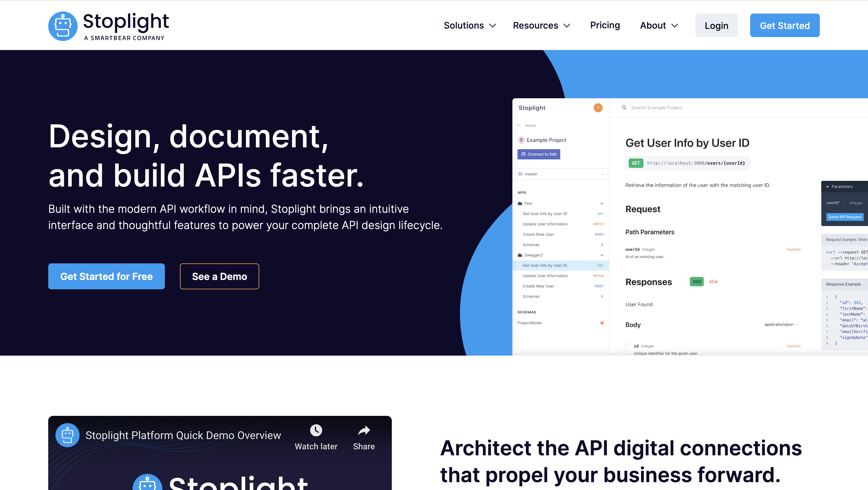Expand the About menu dropdown
Viewport: 868px width, 490px height.
point(658,25)
